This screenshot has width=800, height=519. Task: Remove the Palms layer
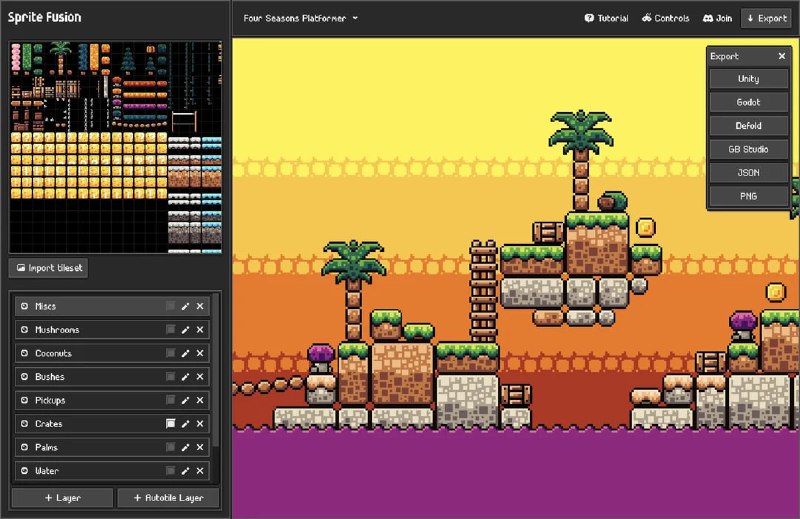pyautogui.click(x=200, y=447)
